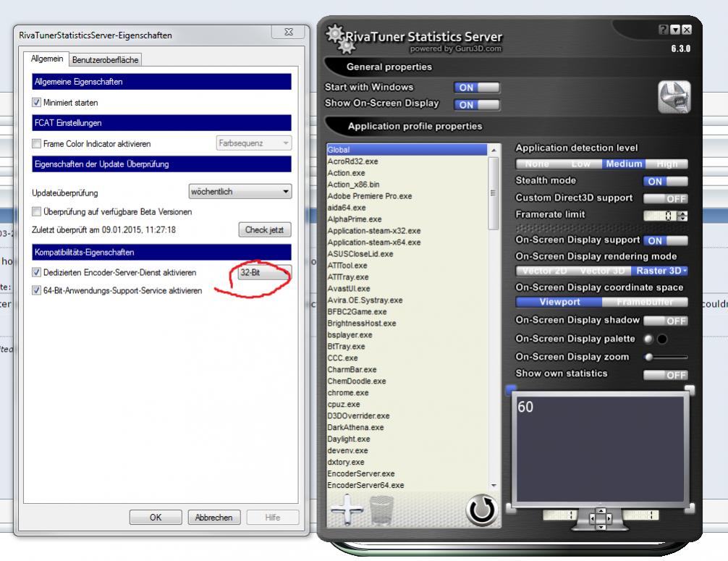This screenshot has width=728, height=561.
Task: Set detection level to Low
Action: [x=581, y=164]
